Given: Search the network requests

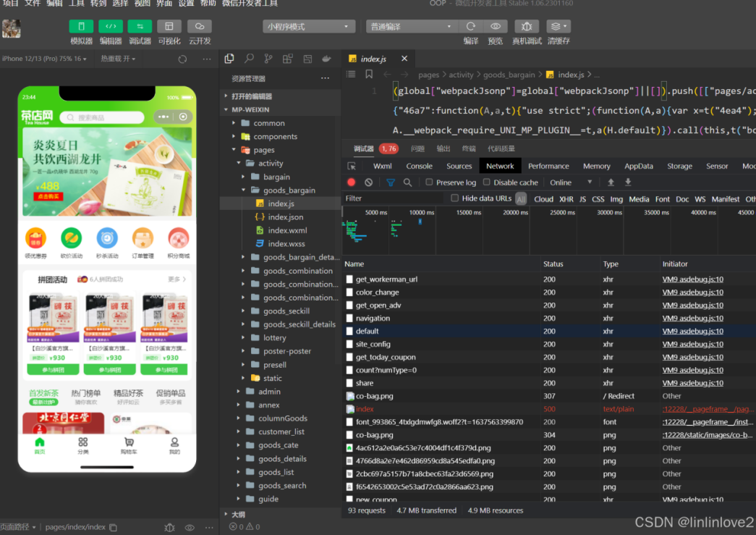Looking at the screenshot, I should 408,182.
